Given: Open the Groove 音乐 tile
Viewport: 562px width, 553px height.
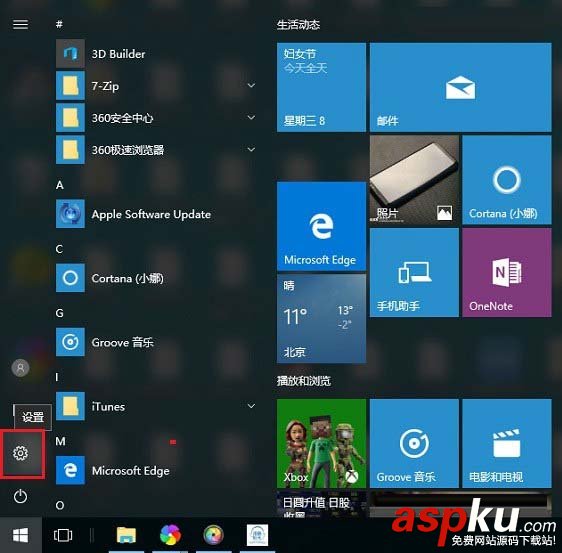Looking at the screenshot, I should 414,443.
